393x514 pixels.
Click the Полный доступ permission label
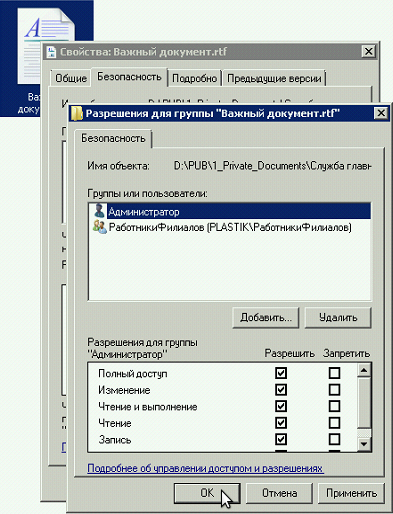click(x=133, y=374)
